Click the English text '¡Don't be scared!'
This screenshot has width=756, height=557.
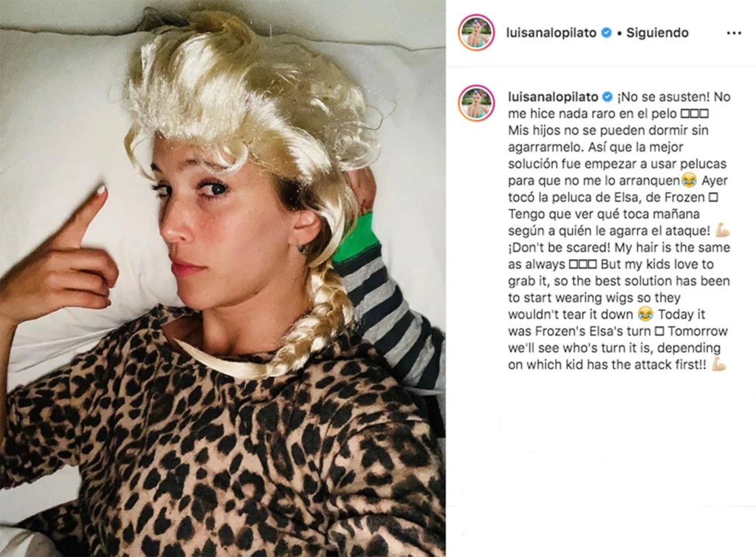(x=560, y=247)
